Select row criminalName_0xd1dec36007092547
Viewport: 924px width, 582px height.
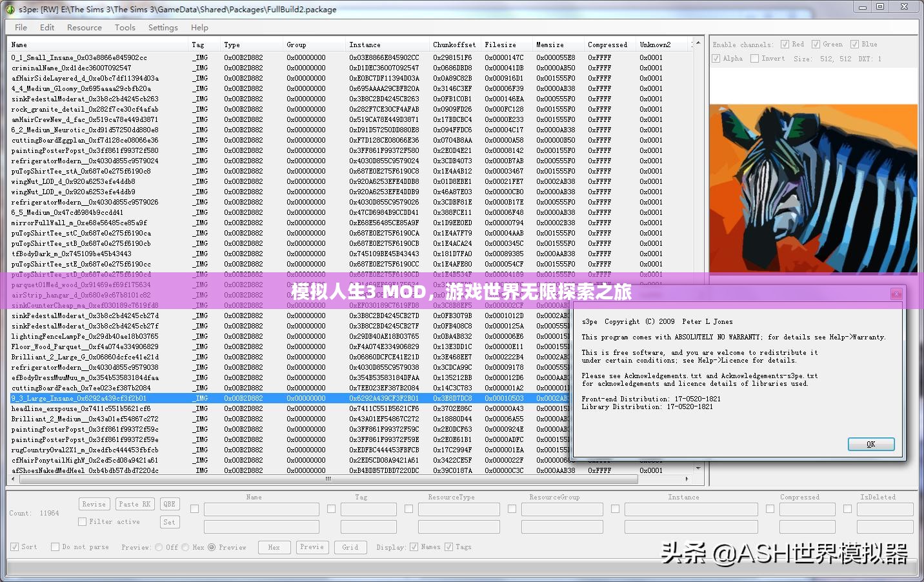pos(350,68)
